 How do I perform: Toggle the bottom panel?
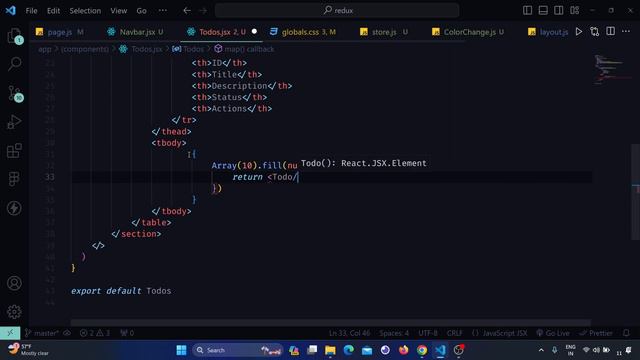pyautogui.click(x=543, y=10)
